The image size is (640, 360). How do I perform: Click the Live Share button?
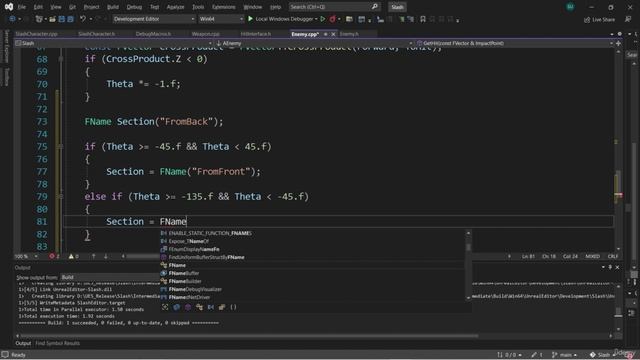(x=599, y=19)
